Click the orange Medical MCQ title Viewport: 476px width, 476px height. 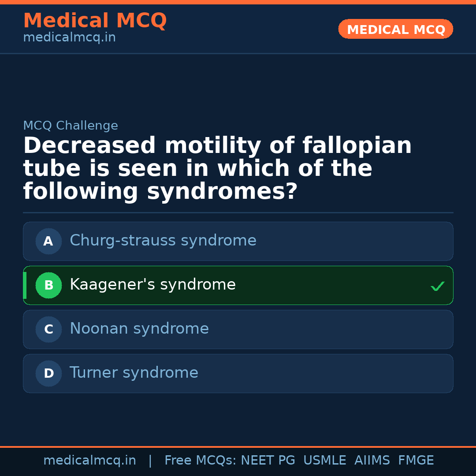(x=95, y=21)
